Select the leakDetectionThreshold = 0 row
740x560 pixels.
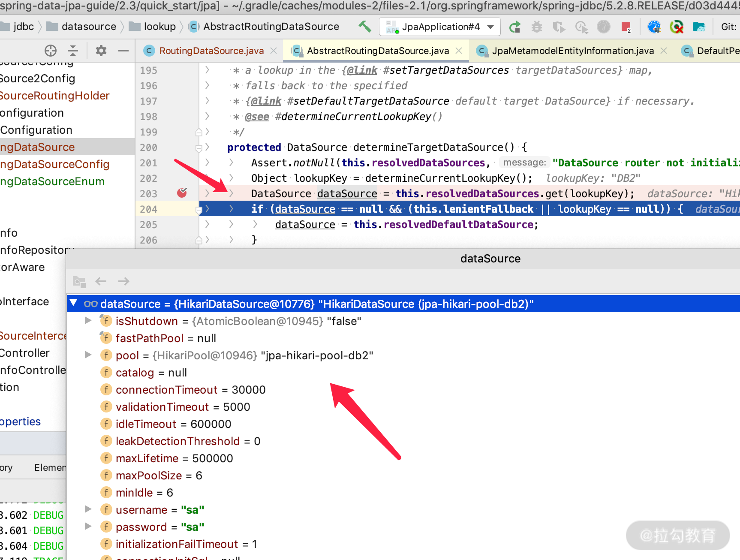pos(403,441)
